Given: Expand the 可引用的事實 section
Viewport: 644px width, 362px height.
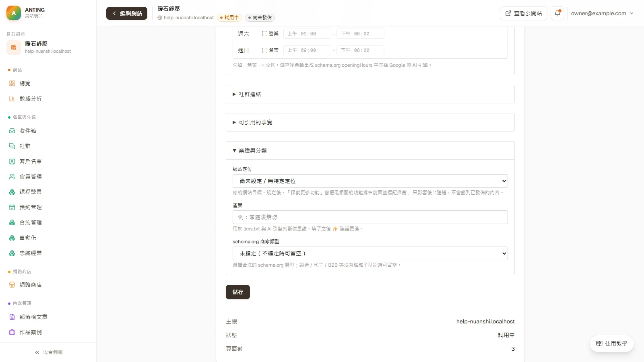Looking at the screenshot, I should pyautogui.click(x=370, y=122).
